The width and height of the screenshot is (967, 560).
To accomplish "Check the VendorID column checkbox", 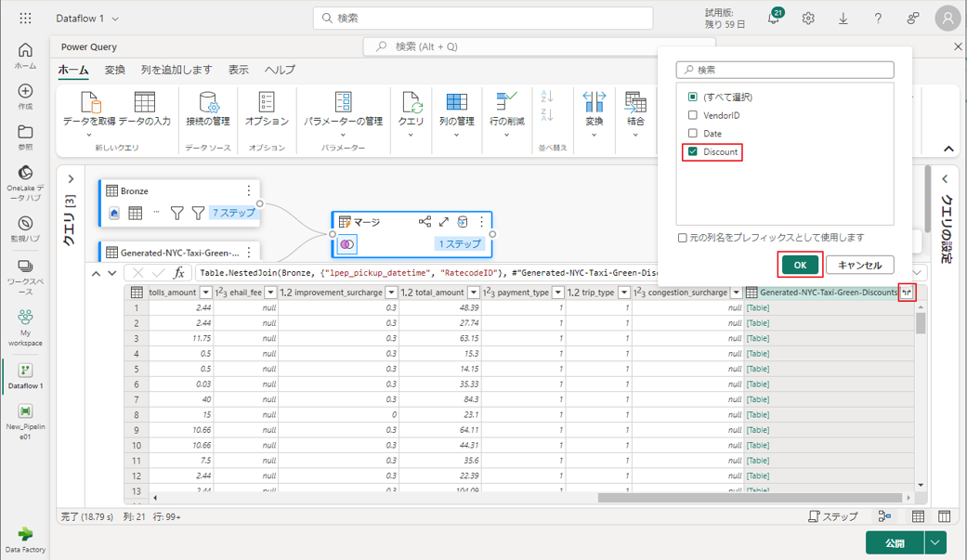I will 693,115.
